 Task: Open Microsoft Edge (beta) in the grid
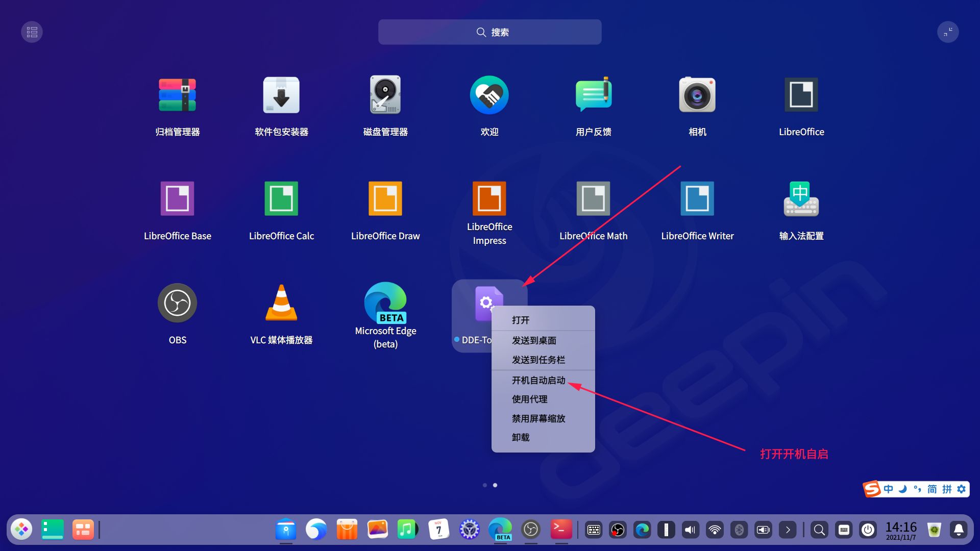[385, 303]
